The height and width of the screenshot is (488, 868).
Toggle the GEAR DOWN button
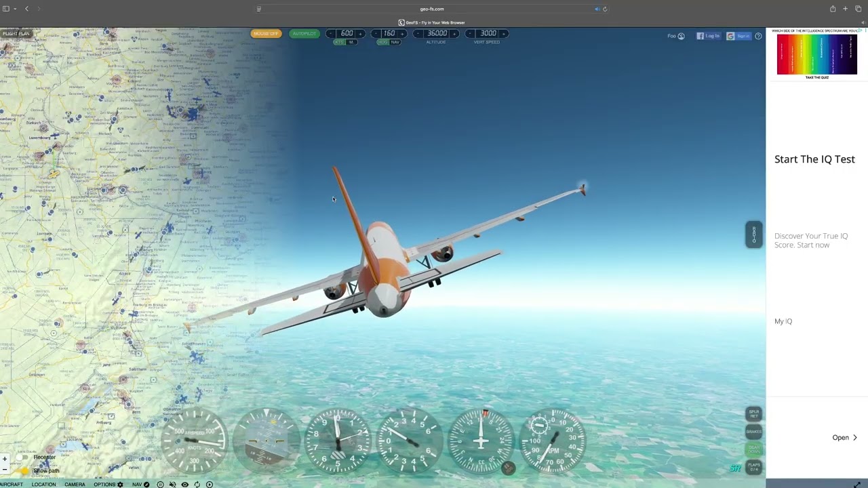point(754,449)
